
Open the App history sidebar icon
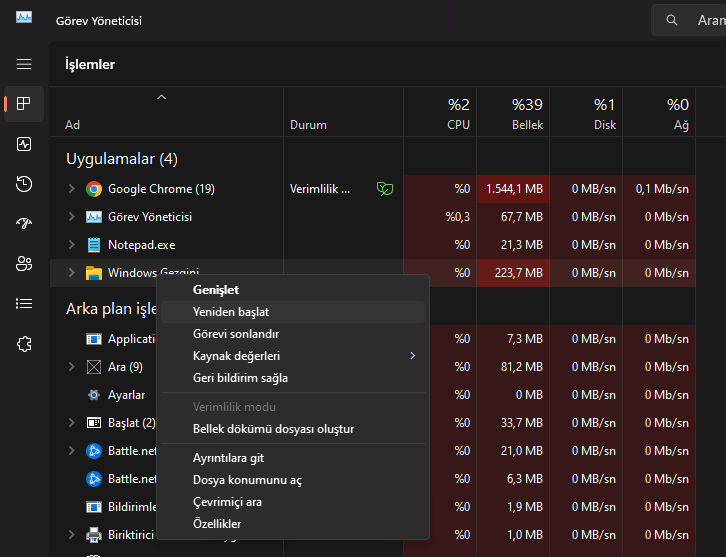tap(24, 184)
